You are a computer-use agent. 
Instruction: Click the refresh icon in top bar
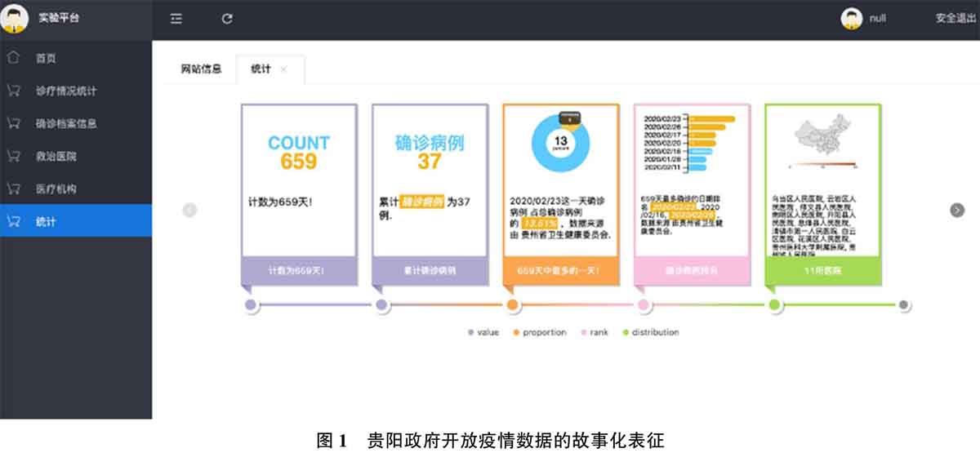pyautogui.click(x=227, y=19)
